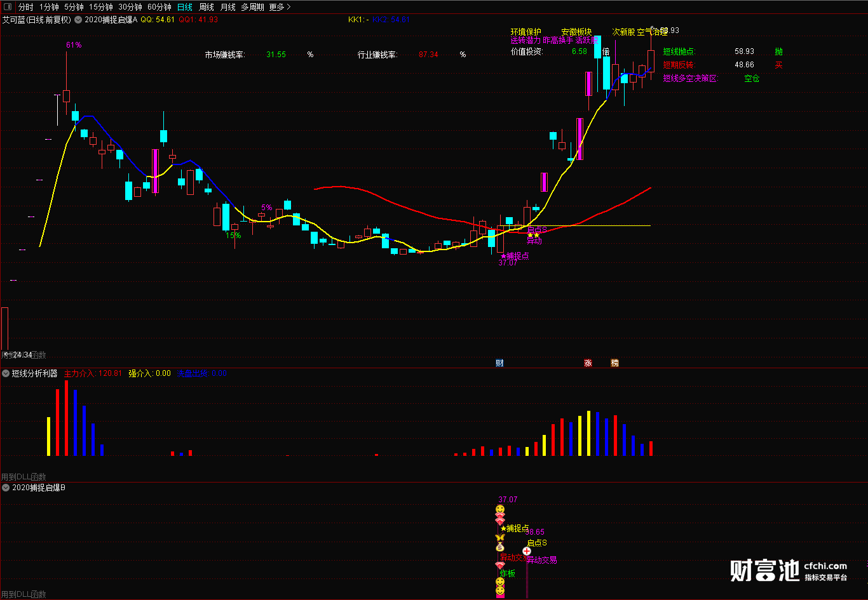The height and width of the screenshot is (600, 868).
Task: Click the stock title 艾可蓝(日线,前复权)
Action: pos(37,20)
